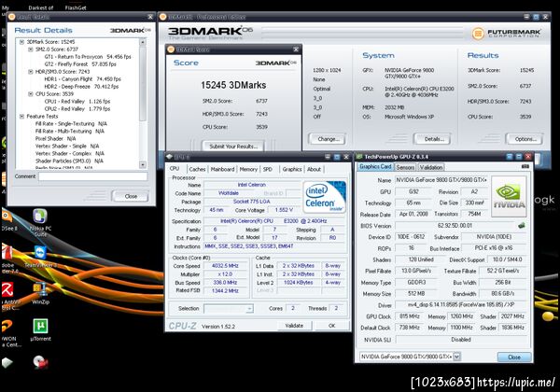
Task: Click Submit Your Results button
Action: 233,146
